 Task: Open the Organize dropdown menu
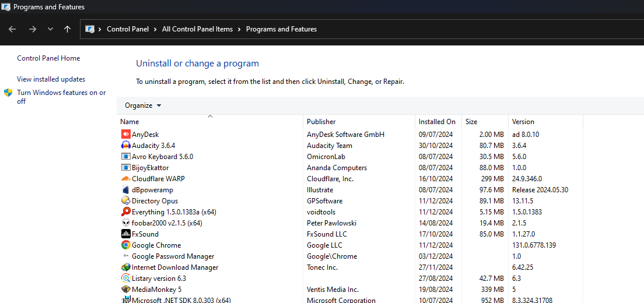143,105
